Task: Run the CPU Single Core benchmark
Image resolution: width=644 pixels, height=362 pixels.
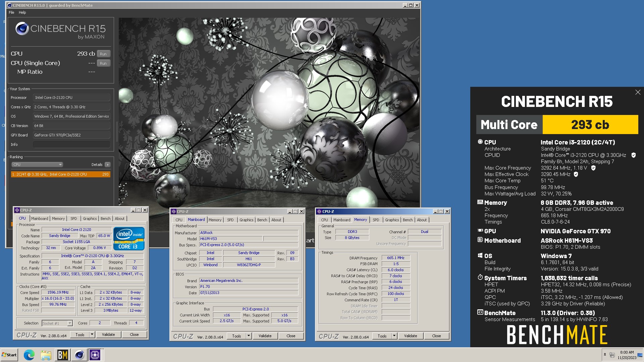Action: tap(103, 63)
